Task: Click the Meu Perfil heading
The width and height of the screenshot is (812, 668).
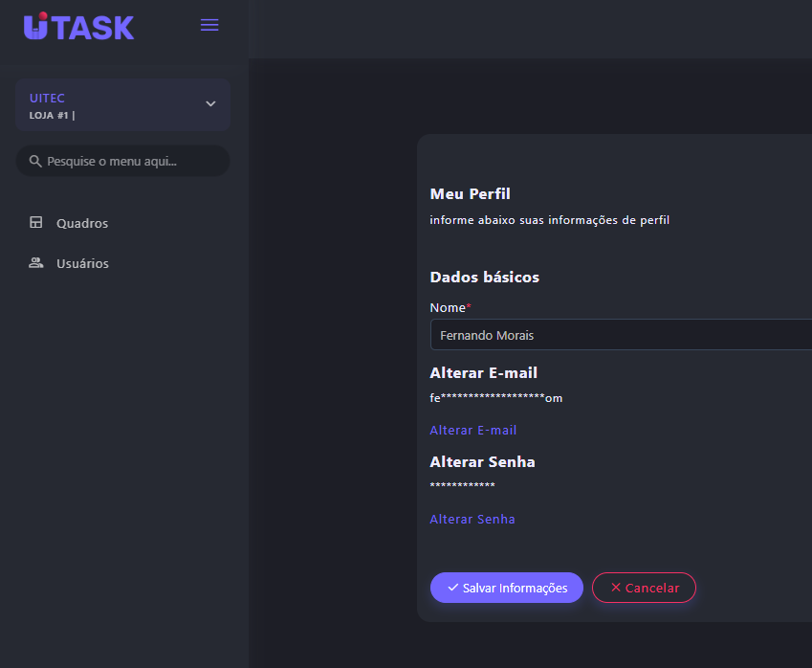Action: pyautogui.click(x=471, y=194)
